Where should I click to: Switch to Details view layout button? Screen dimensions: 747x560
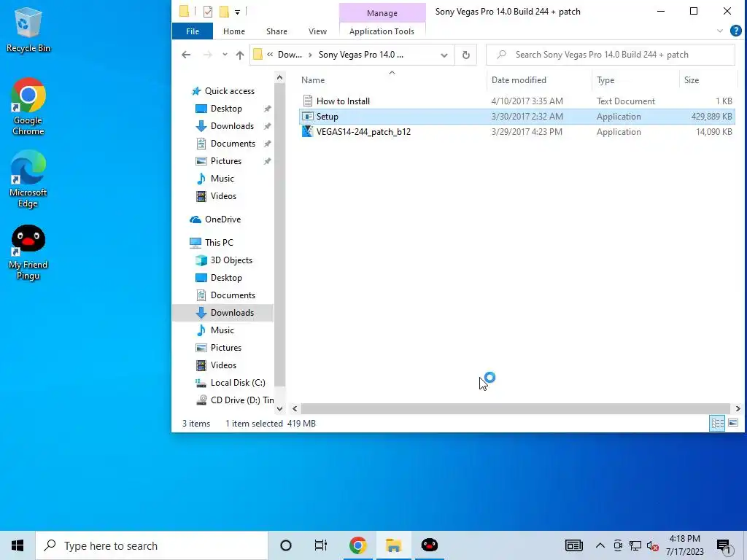point(717,424)
